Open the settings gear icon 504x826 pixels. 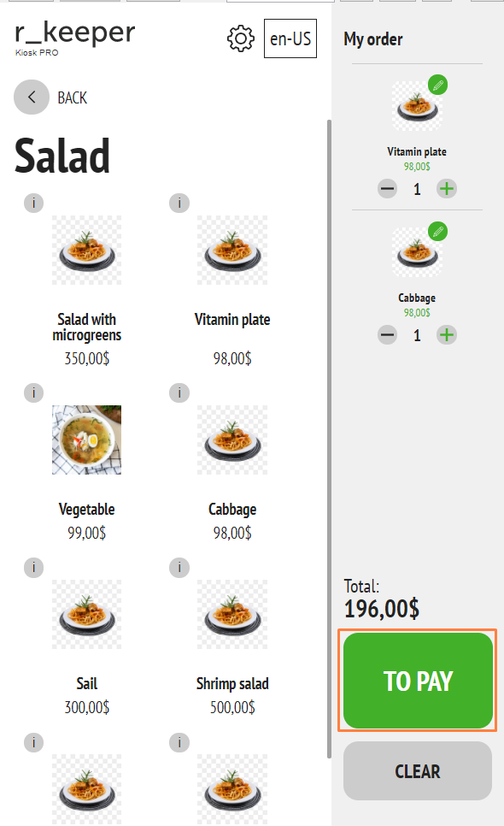[240, 38]
